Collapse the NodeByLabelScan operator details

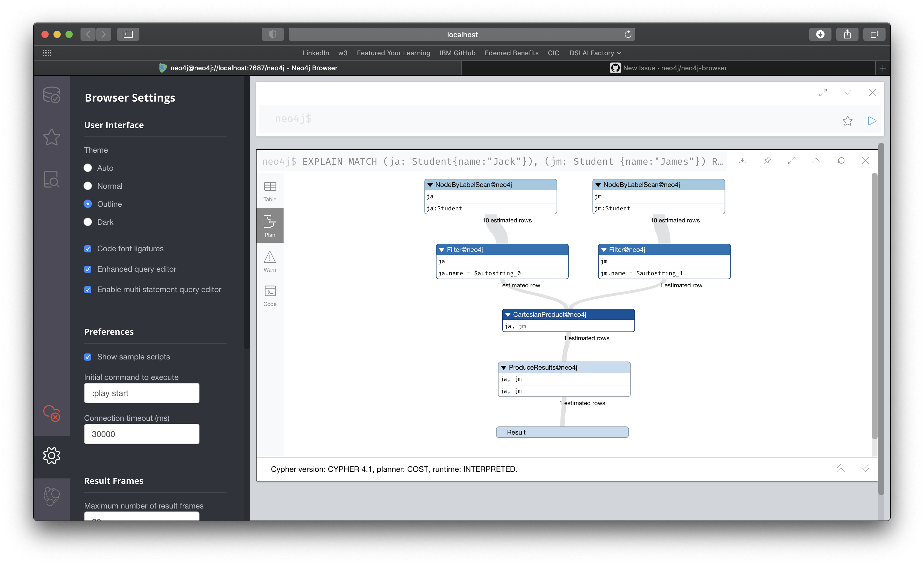[430, 184]
